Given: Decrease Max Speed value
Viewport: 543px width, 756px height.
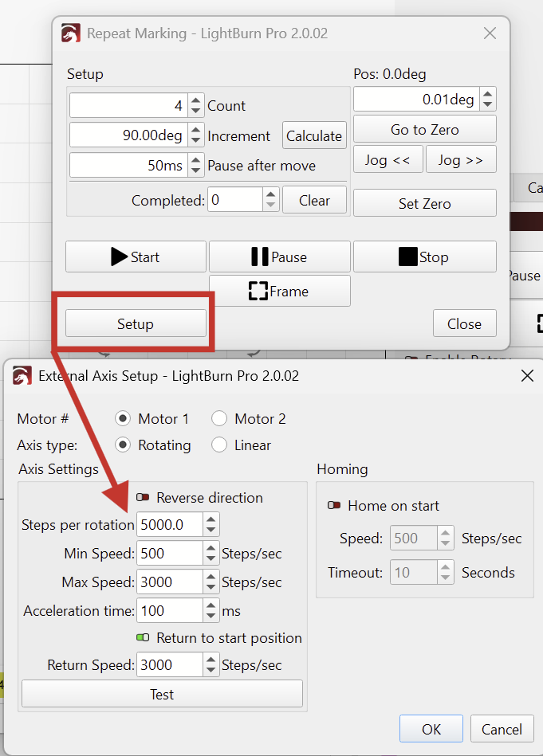Looking at the screenshot, I should click(x=211, y=588).
